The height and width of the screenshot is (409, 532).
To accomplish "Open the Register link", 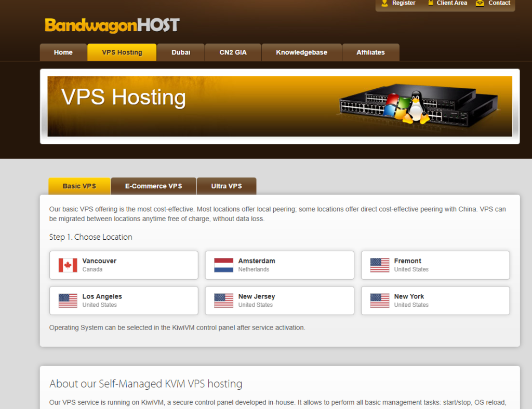I will (x=403, y=3).
